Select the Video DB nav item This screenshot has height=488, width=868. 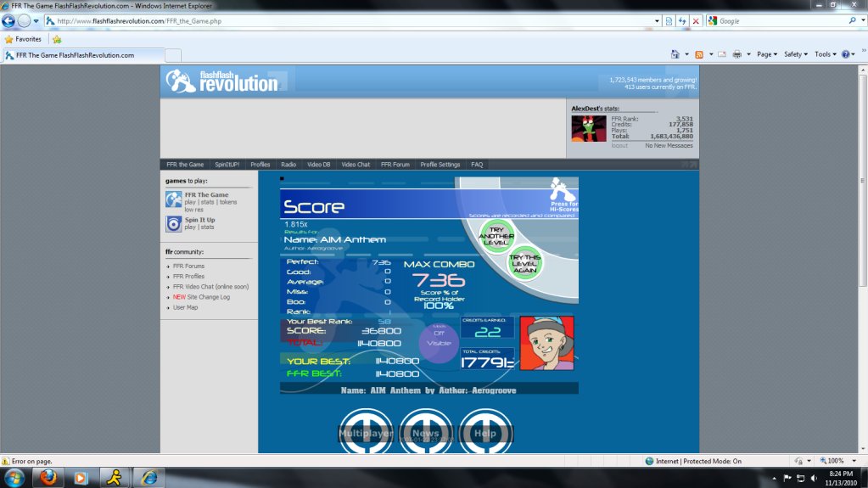(x=318, y=165)
